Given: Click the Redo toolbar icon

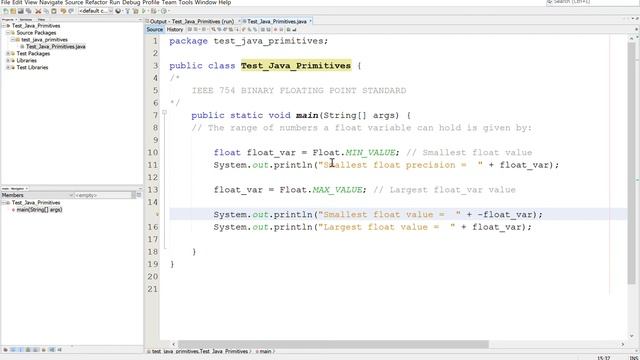Looking at the screenshot, I should click(x=71, y=11).
